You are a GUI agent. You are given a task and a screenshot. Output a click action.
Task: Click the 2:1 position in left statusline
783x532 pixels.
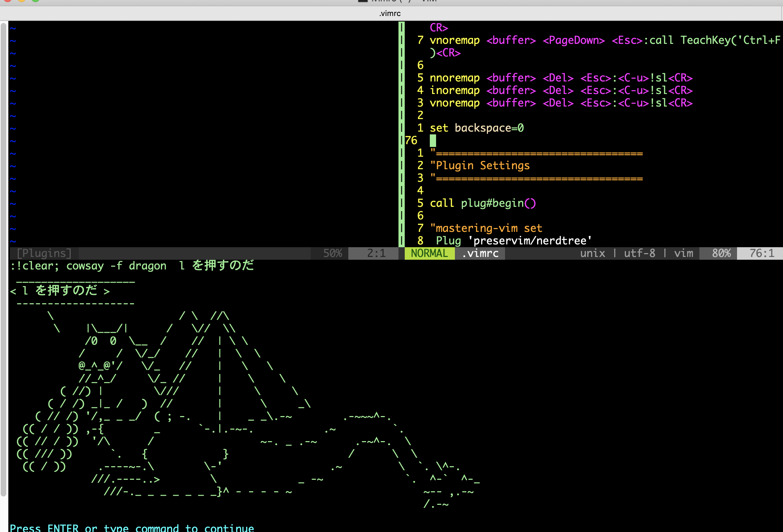[376, 253]
